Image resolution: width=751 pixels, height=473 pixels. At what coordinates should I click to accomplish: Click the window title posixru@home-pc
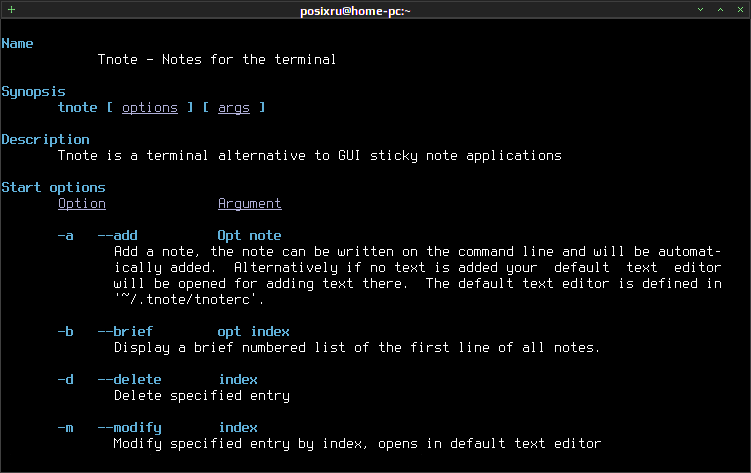tap(355, 11)
